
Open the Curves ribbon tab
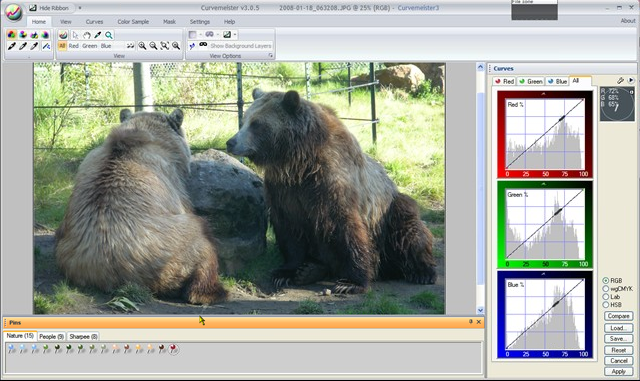coord(94,22)
